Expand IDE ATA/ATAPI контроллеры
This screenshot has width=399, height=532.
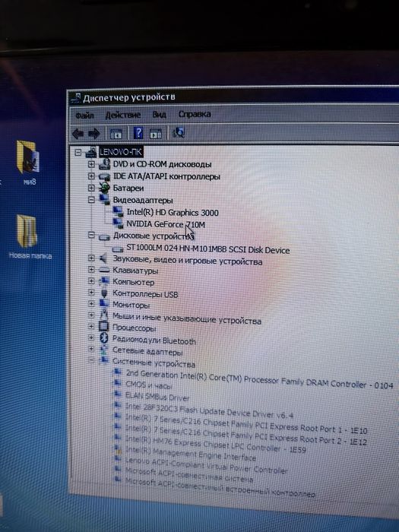coord(91,176)
